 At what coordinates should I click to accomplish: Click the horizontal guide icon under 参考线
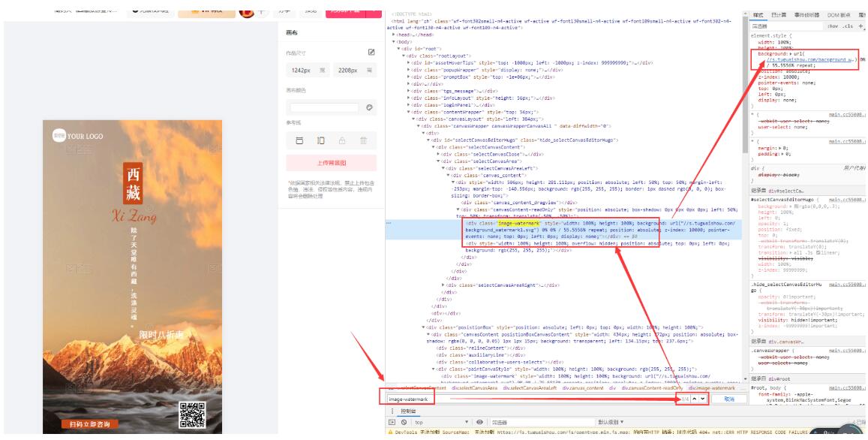click(298, 140)
